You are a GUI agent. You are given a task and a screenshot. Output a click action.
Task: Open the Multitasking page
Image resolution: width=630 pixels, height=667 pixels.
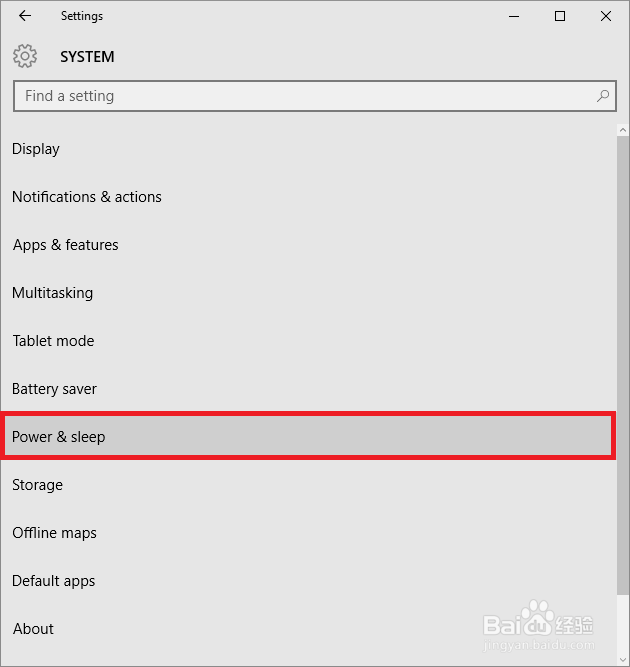52,293
